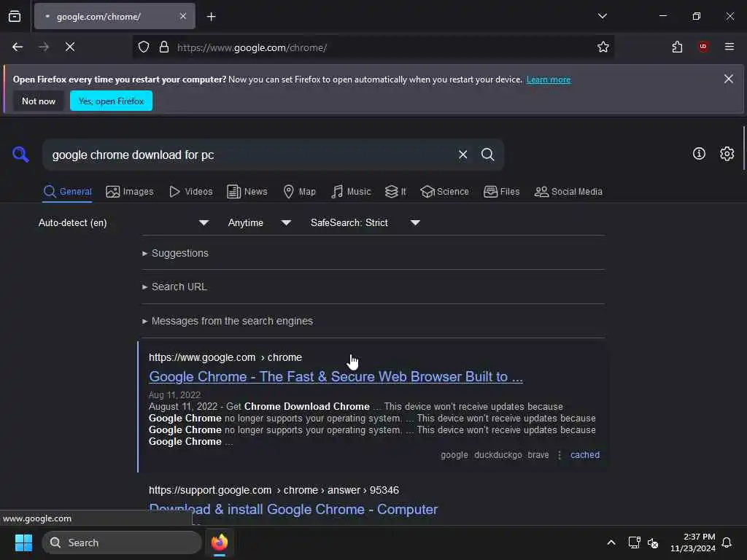Open the Firefox application menu
This screenshot has width=747, height=560.
click(729, 47)
